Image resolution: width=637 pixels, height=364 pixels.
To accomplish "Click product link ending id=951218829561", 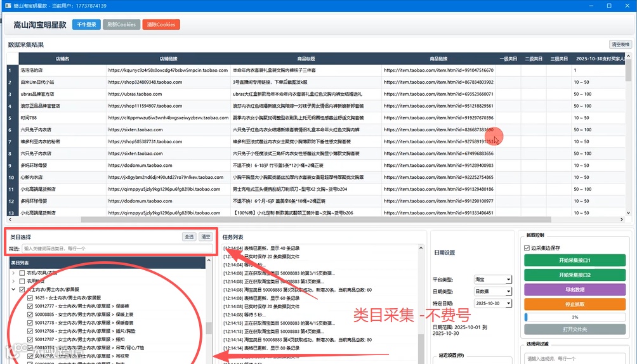I will click(x=438, y=106).
